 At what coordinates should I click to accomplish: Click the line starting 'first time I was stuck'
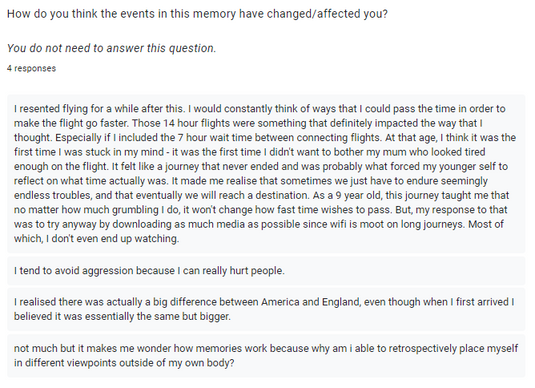tap(249, 152)
